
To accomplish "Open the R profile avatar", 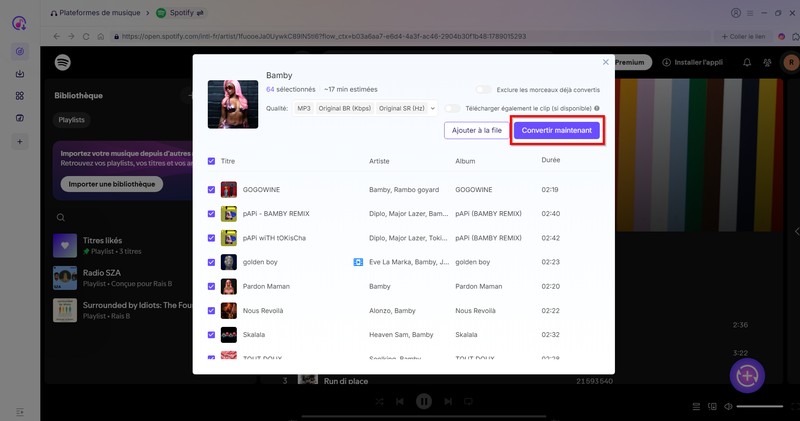I will click(x=791, y=62).
